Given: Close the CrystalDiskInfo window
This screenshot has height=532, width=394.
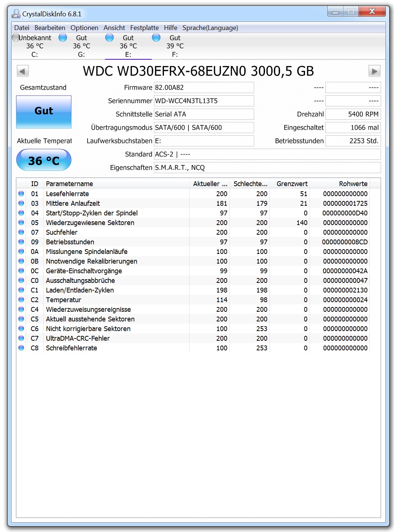Looking at the screenshot, I should [x=372, y=11].
